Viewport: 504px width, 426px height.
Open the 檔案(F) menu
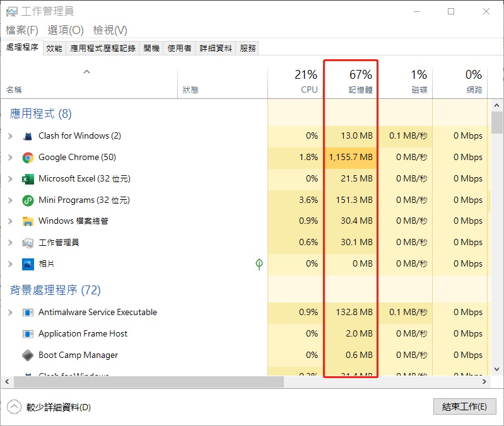point(22,30)
